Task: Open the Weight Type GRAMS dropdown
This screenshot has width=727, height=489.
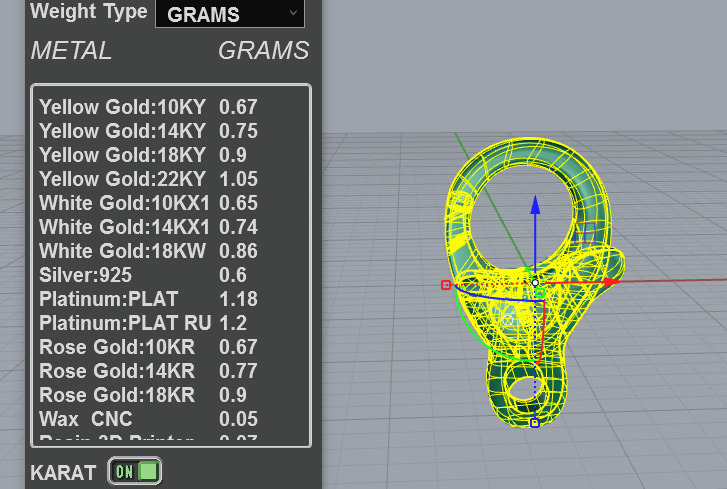Action: [230, 14]
